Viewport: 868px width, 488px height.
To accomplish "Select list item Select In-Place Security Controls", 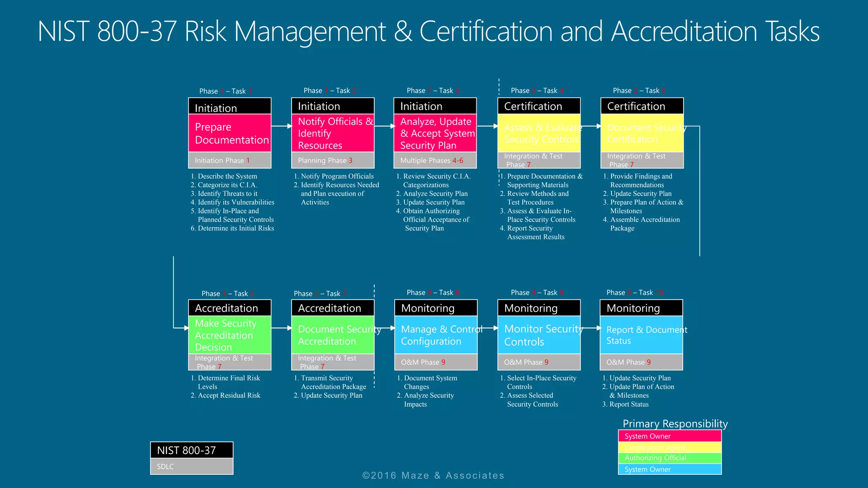I will pos(538,383).
